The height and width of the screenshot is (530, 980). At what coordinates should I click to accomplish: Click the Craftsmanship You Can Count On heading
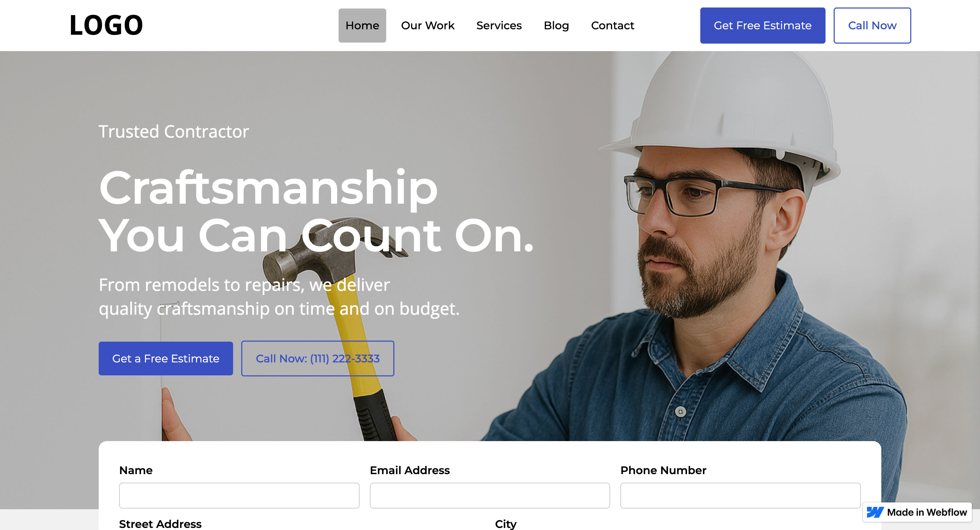[316, 211]
